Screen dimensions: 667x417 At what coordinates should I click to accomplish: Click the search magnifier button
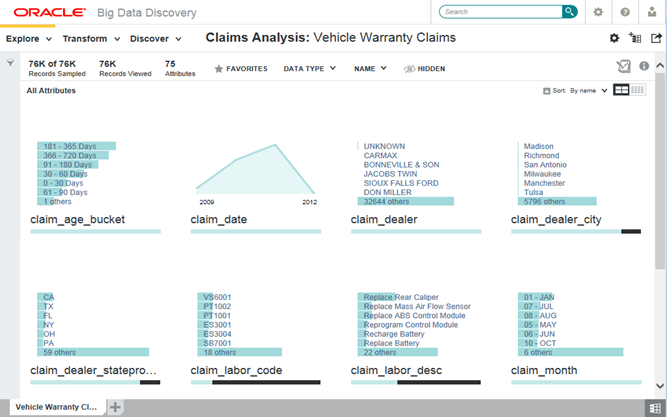click(569, 11)
